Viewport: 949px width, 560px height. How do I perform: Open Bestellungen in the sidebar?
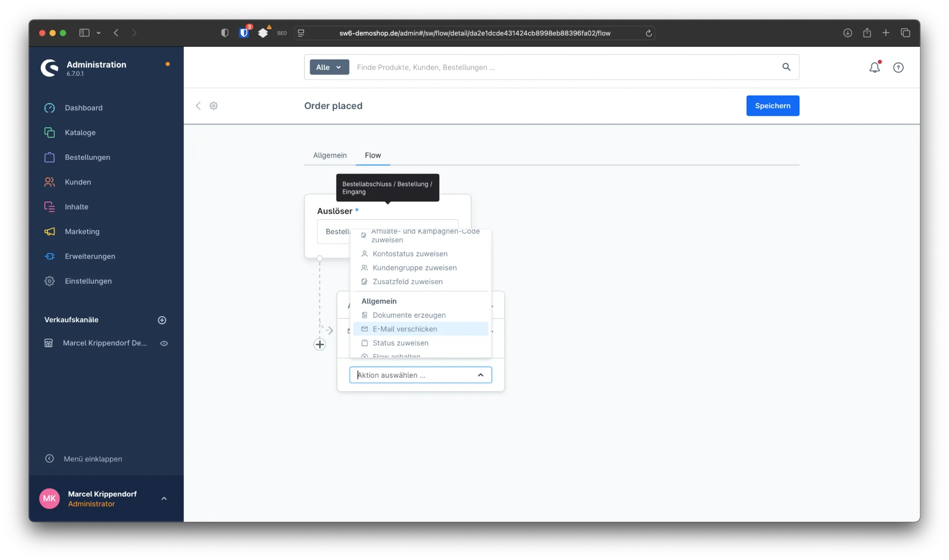[x=87, y=157]
